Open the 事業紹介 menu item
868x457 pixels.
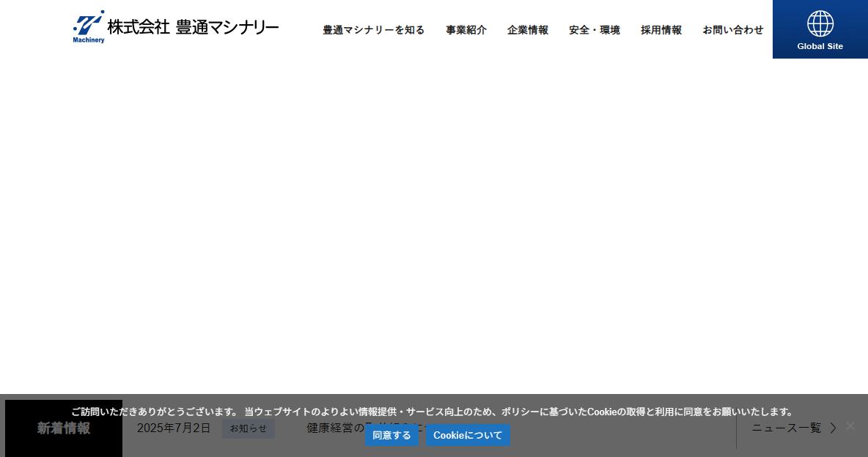(x=466, y=30)
